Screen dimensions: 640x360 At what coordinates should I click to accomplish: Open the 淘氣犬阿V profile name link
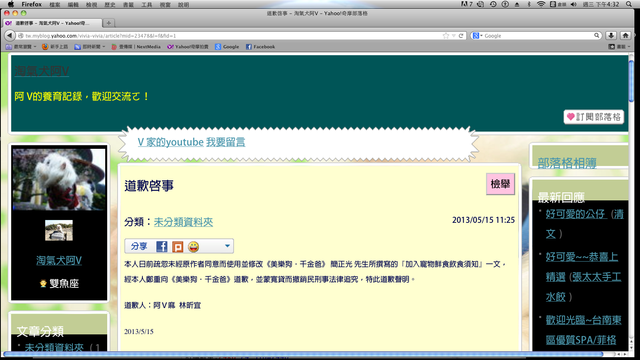point(59,260)
